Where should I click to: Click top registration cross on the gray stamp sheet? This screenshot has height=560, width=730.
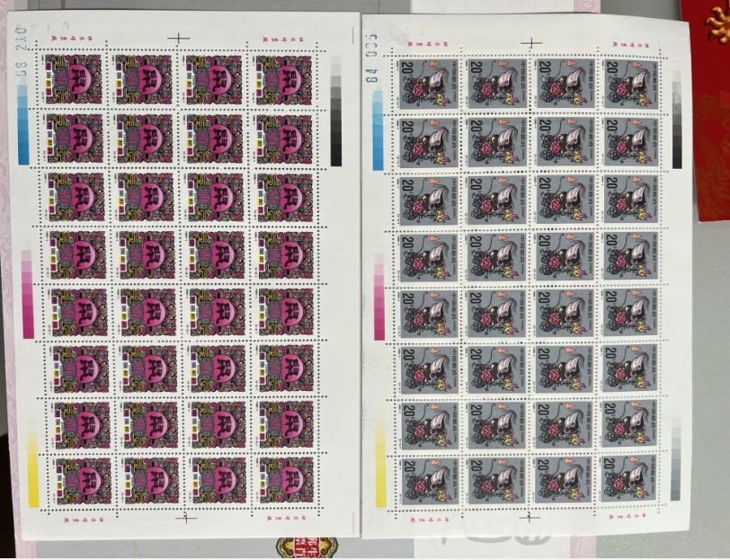531,43
